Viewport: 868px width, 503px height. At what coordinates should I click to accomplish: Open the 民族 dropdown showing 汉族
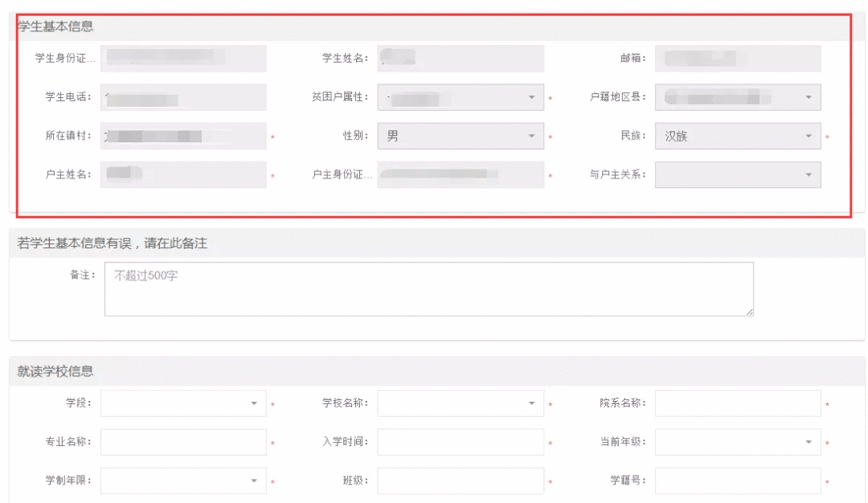[738, 136]
